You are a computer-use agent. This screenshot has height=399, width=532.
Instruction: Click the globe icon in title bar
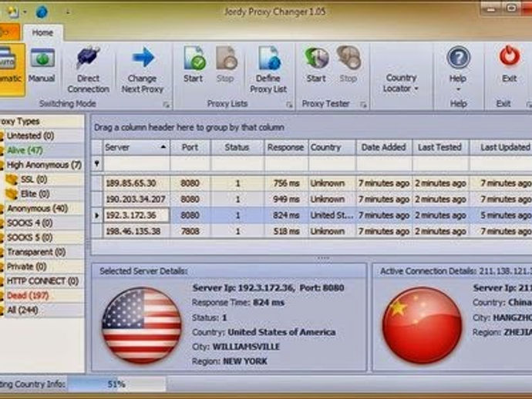(x=42, y=12)
